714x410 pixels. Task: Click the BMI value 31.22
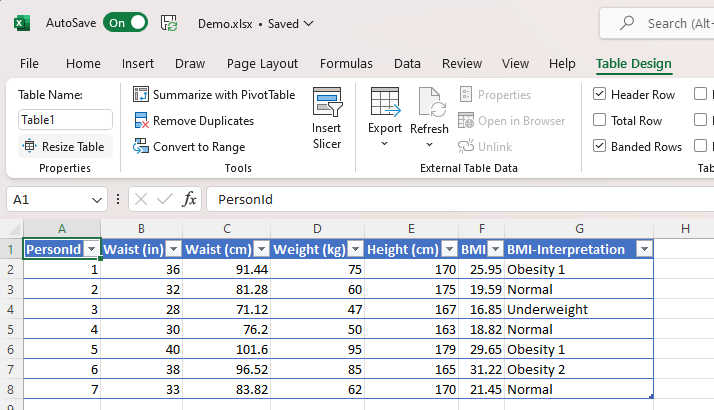coord(481,369)
